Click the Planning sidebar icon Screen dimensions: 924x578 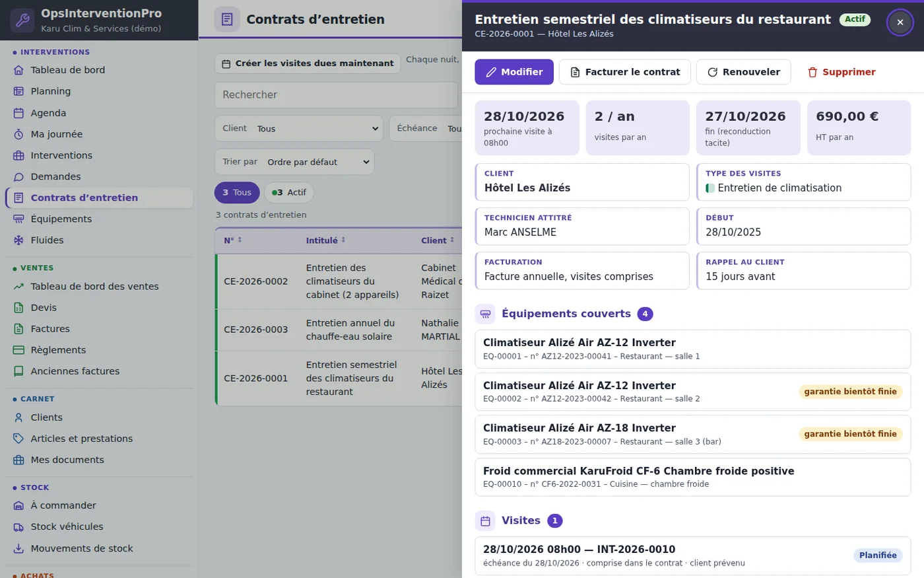pos(18,91)
